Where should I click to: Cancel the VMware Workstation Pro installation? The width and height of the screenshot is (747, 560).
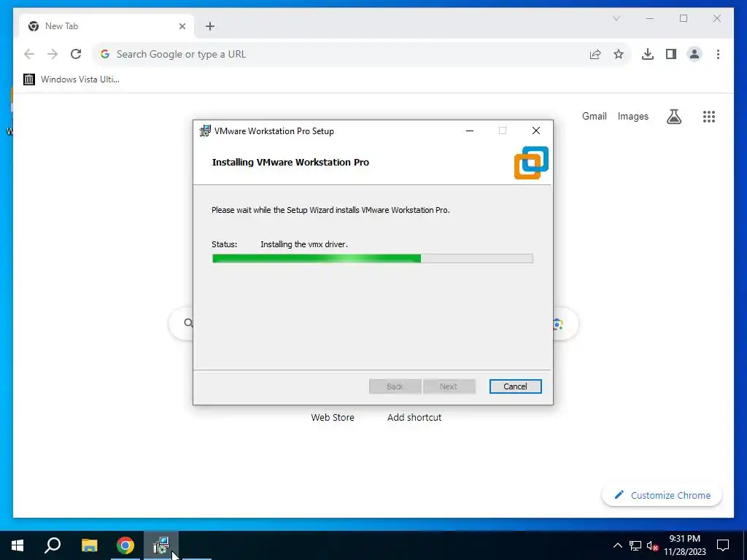[515, 386]
